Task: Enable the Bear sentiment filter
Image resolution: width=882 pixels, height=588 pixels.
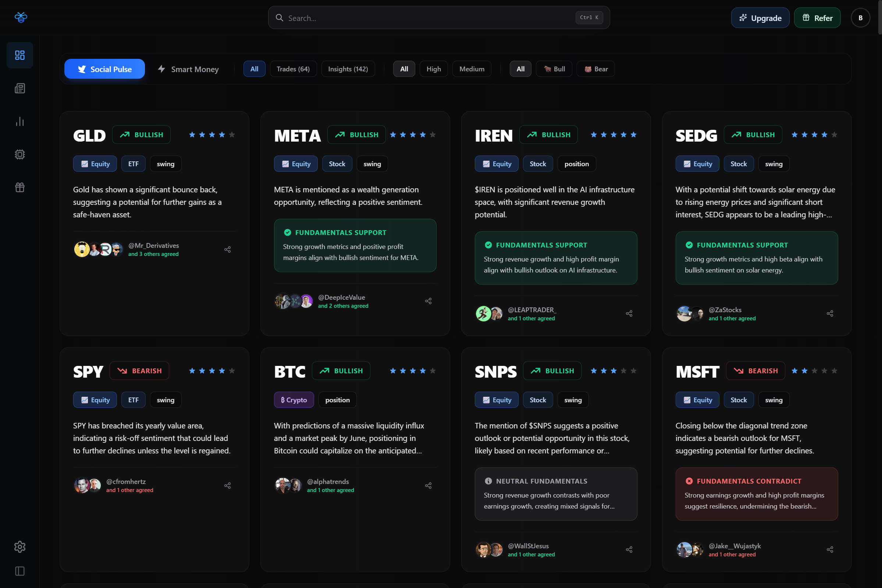Action: [x=595, y=69]
